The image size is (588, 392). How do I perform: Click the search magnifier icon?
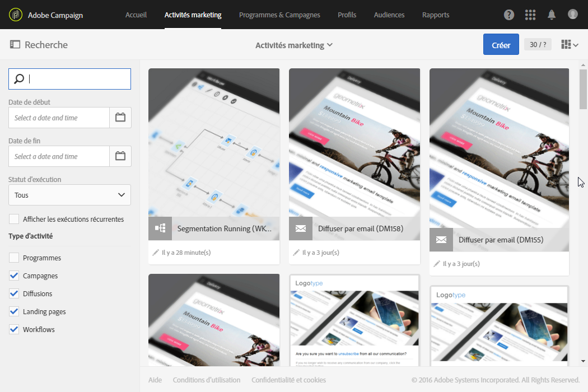pyautogui.click(x=19, y=79)
